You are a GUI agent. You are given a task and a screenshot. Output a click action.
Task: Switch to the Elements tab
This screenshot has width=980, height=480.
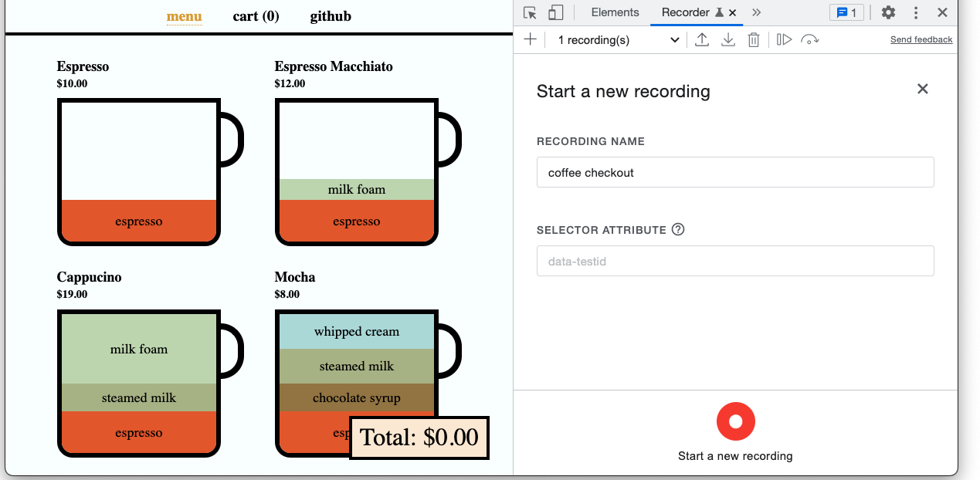point(615,12)
